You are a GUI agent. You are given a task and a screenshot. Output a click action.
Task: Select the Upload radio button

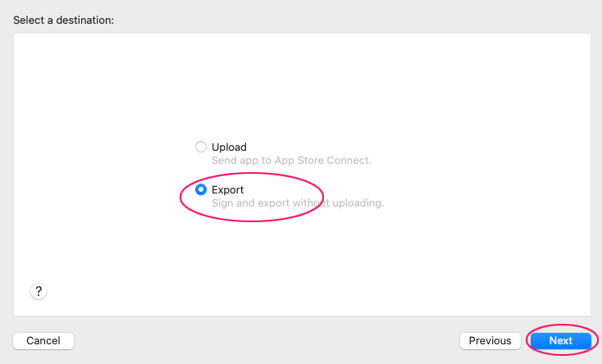tap(201, 147)
